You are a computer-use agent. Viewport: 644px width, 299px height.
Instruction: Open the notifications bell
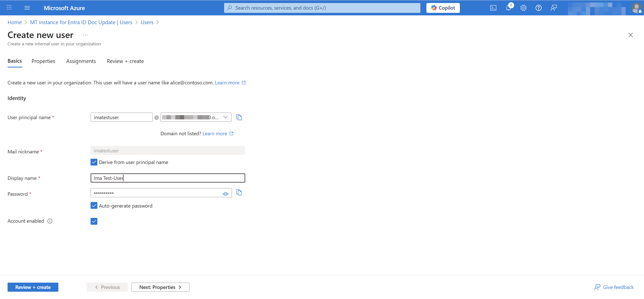pos(508,8)
